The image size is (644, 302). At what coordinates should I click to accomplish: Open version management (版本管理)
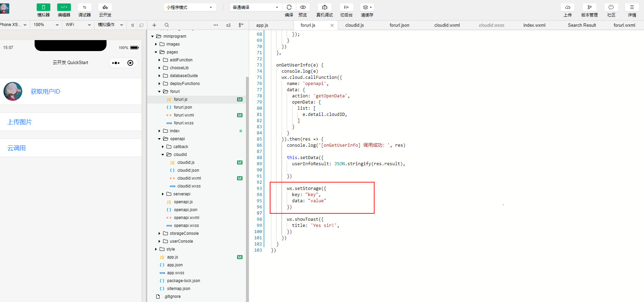[x=590, y=7]
